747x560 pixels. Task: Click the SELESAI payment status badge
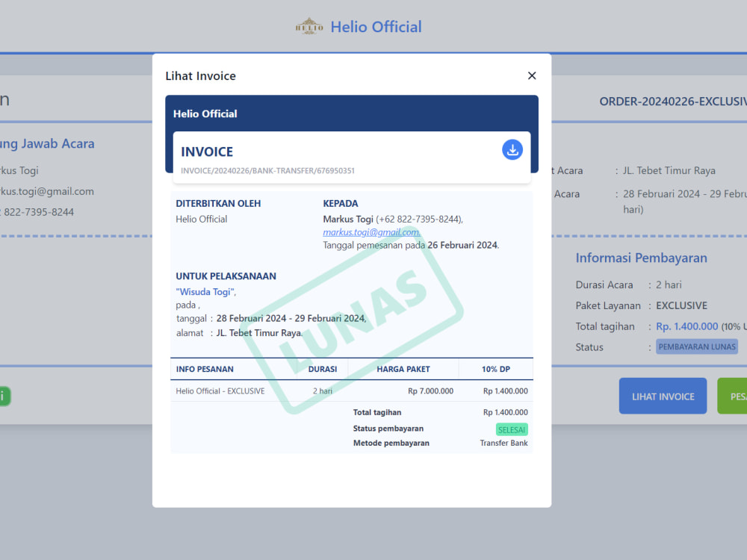[x=512, y=429]
